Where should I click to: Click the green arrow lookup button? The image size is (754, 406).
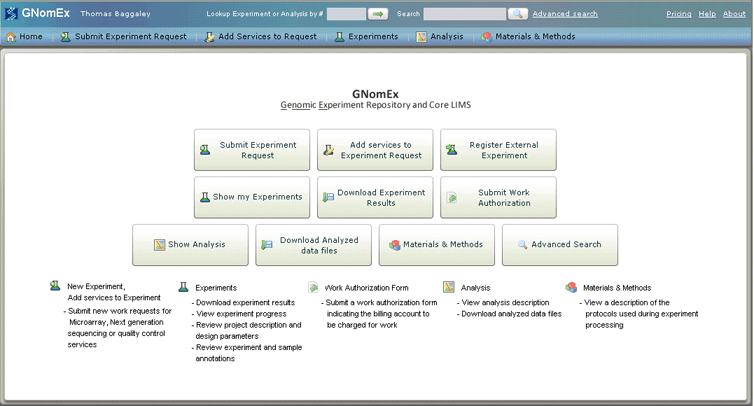tap(378, 14)
